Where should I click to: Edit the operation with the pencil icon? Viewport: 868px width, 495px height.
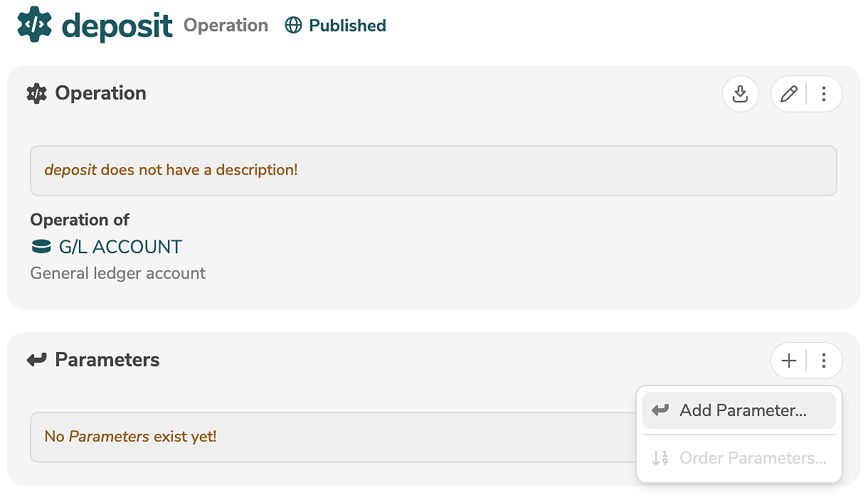(788, 94)
